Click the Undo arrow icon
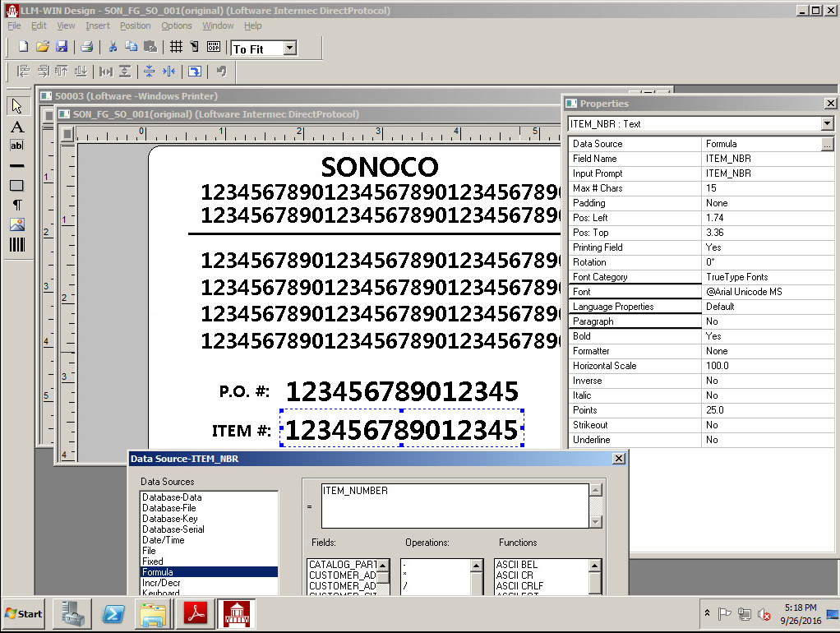Image resolution: width=840 pixels, height=633 pixels. (221, 71)
